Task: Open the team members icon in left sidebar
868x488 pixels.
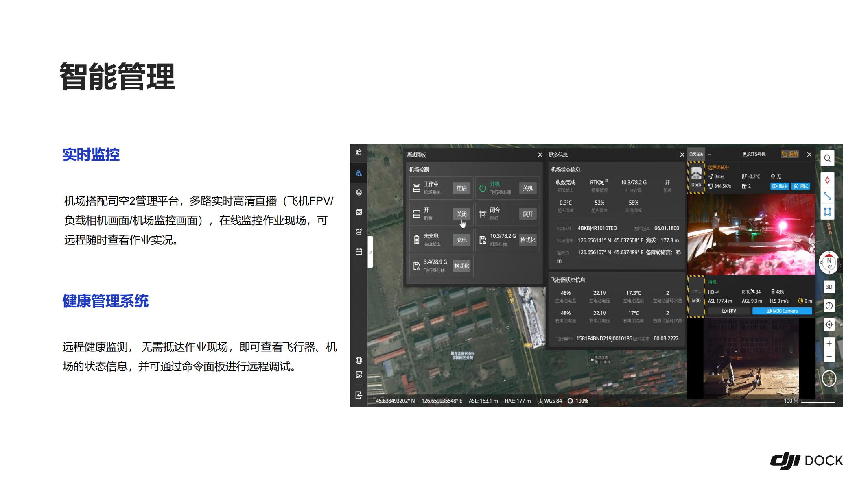Action: 359,173
